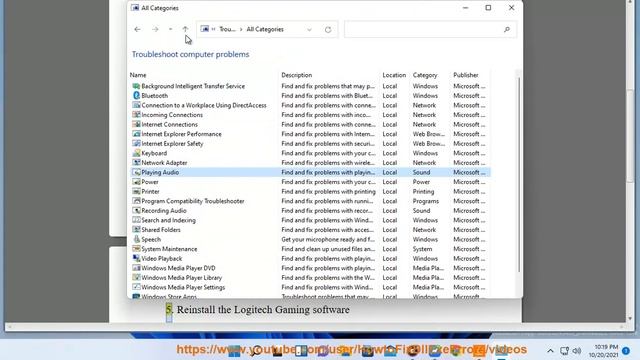Click the System category cell
The width and height of the screenshot is (640, 360).
[422, 249]
